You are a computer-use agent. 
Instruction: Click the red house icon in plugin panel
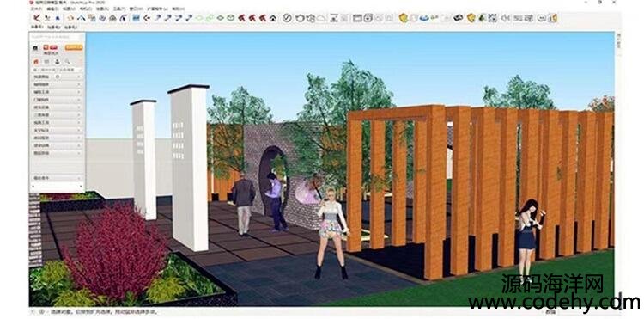tap(36, 62)
